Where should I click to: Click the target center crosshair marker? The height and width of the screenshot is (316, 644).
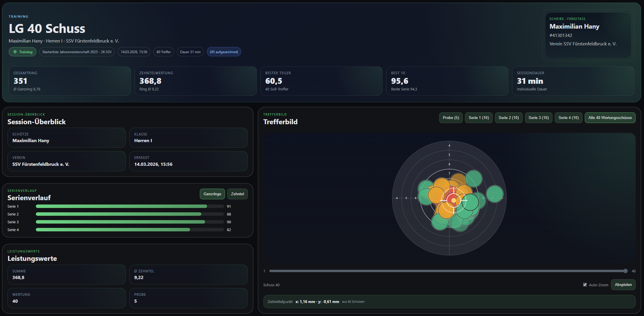[453, 200]
